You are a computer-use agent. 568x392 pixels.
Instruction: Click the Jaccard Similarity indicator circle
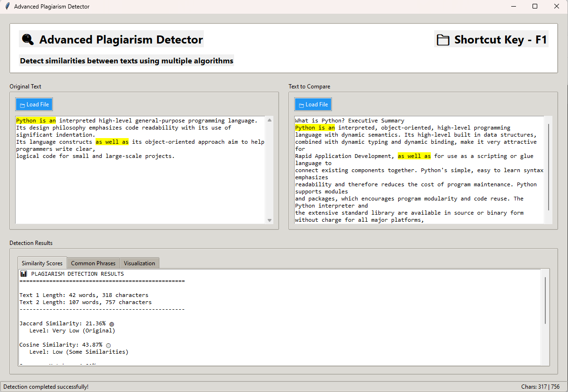[112, 324]
